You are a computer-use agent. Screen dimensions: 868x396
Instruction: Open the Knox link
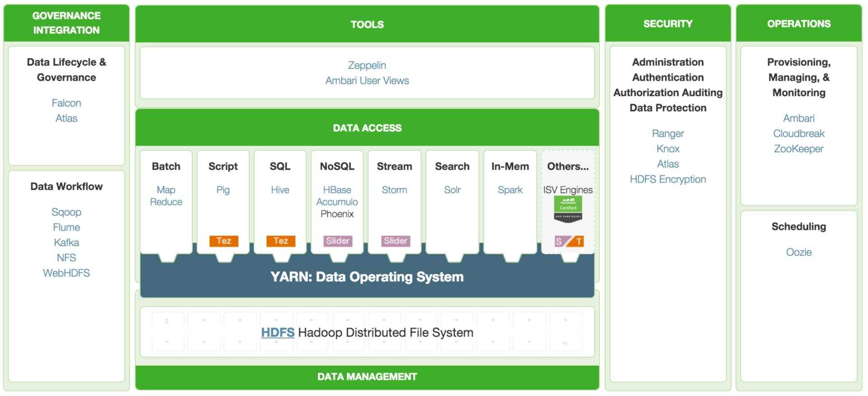tap(668, 149)
